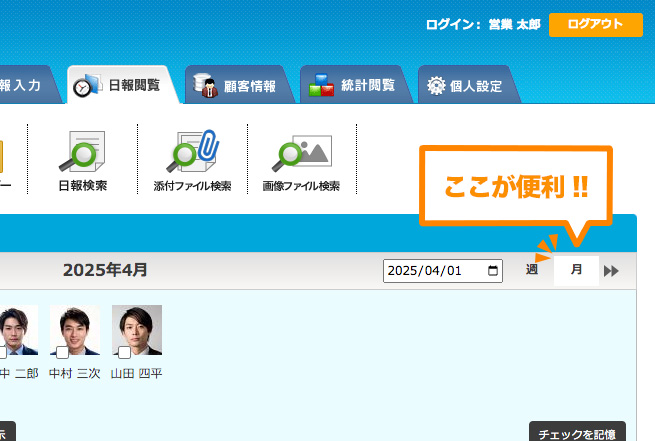Click the 山田 四平 name label

pyautogui.click(x=137, y=373)
